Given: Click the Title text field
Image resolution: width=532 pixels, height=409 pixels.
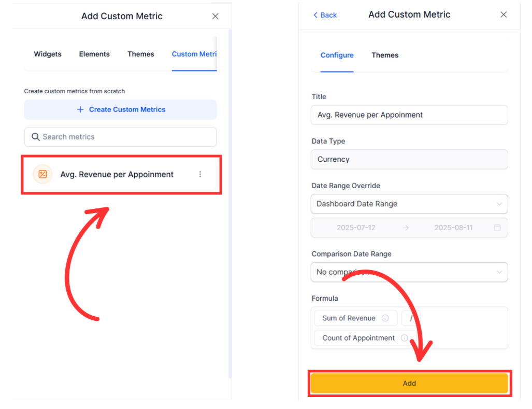Looking at the screenshot, I should point(409,115).
